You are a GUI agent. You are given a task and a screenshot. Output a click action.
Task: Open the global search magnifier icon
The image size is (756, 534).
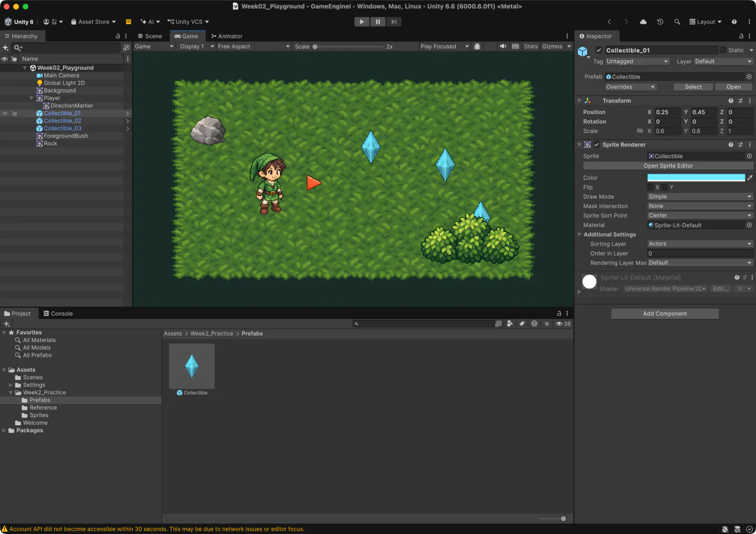[677, 22]
